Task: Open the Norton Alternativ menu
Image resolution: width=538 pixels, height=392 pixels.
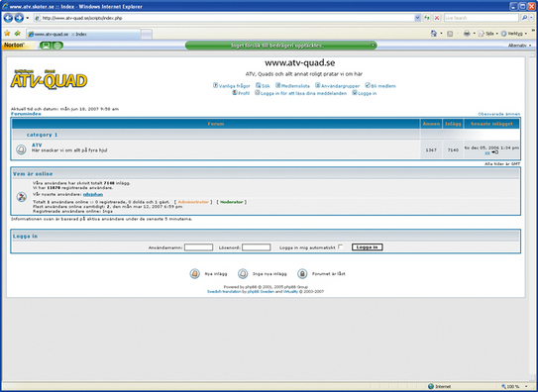Action: point(519,46)
